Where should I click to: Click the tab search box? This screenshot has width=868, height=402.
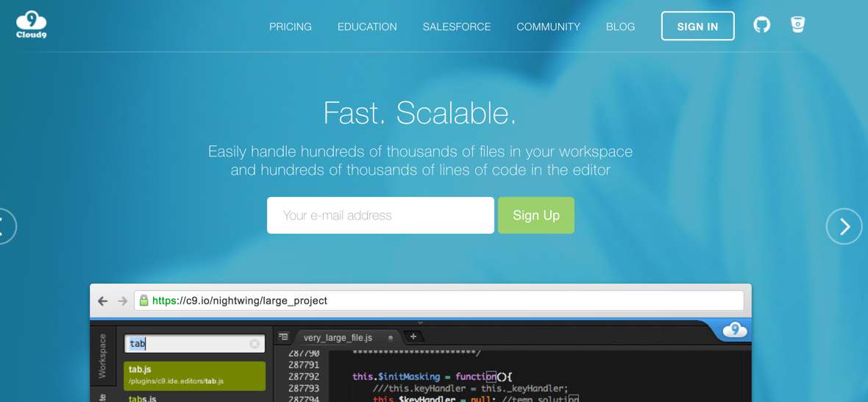194,344
